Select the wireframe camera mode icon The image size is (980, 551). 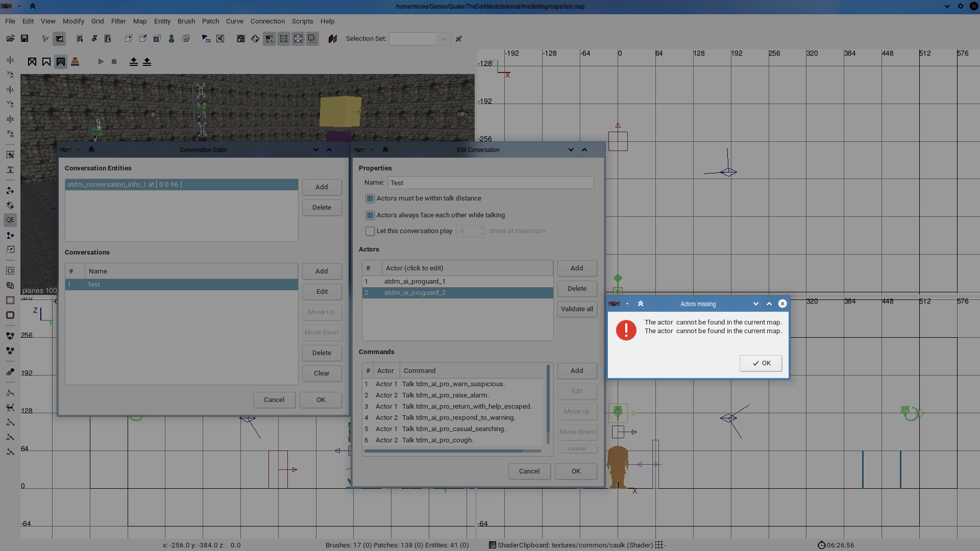coord(32,62)
